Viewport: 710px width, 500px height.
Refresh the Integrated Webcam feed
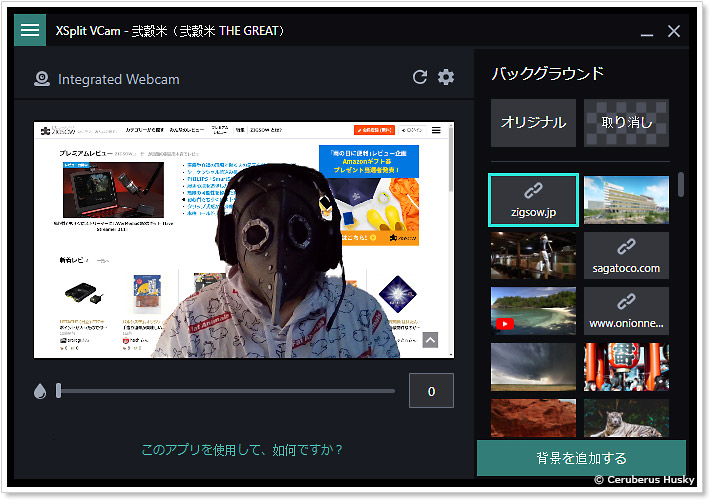[420, 77]
